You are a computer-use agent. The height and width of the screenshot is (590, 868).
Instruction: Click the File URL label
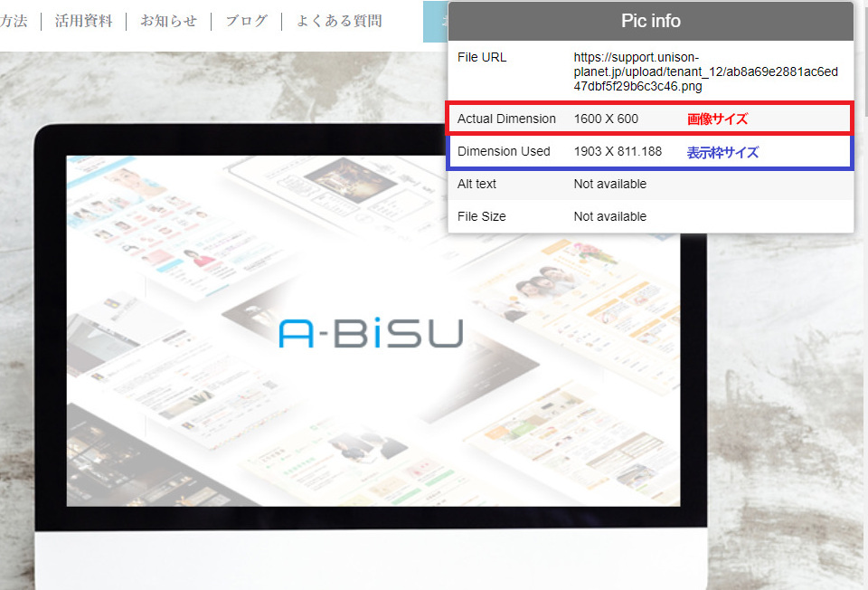[x=482, y=58]
